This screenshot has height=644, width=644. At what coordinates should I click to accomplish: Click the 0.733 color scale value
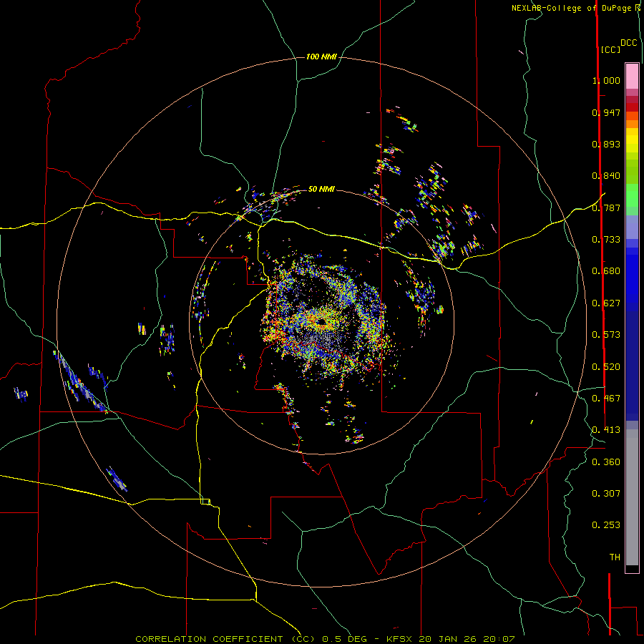click(x=606, y=240)
